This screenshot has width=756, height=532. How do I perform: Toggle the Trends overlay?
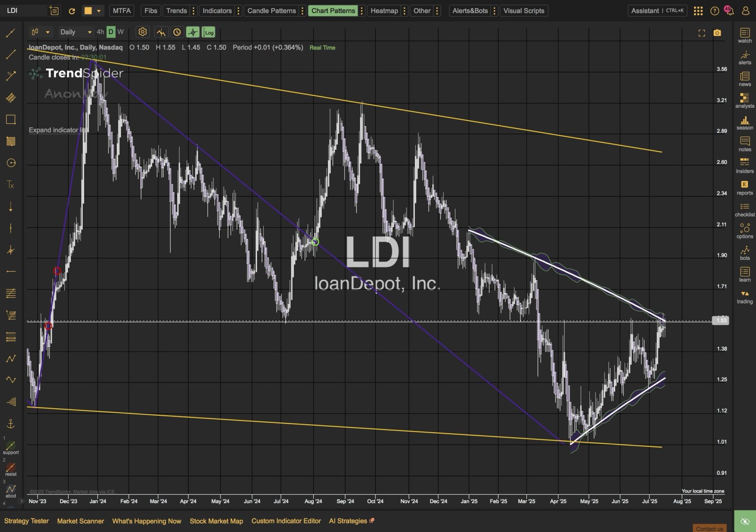pos(177,11)
